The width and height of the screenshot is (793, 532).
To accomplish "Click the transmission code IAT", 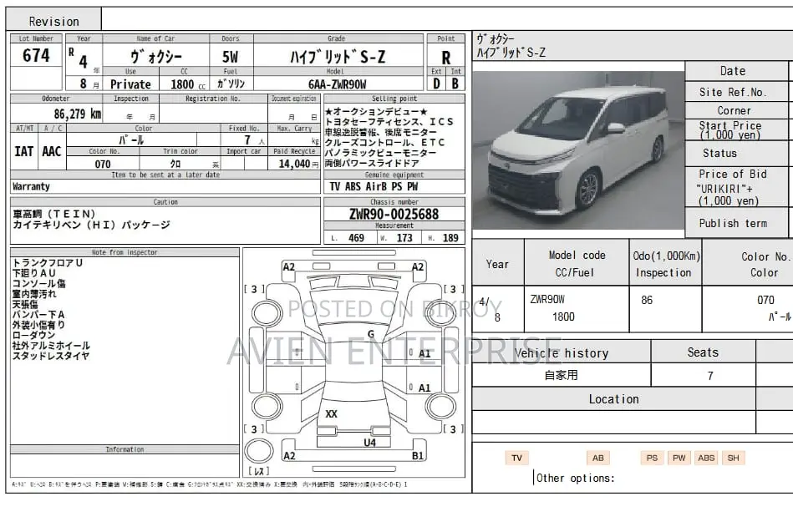I will tap(23, 150).
